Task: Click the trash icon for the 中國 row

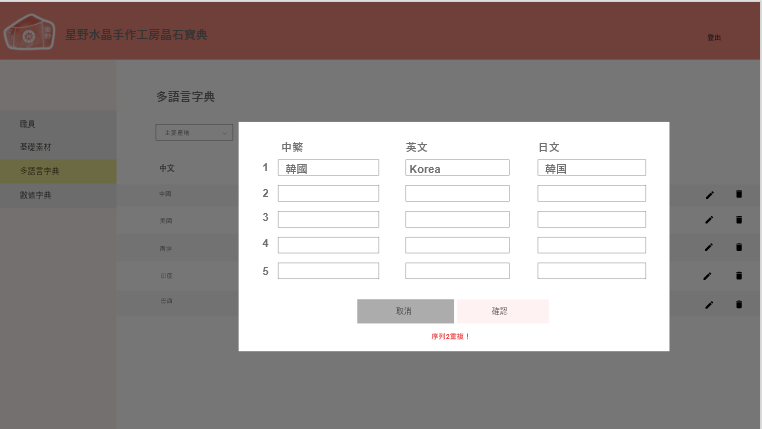Action: (x=739, y=194)
